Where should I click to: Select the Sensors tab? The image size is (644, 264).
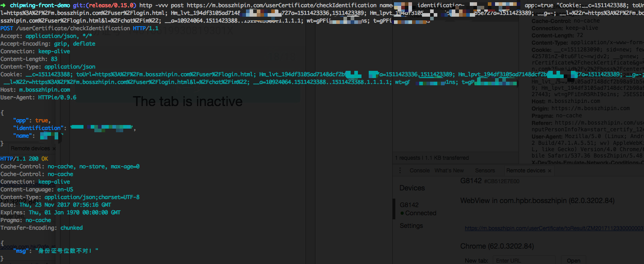click(x=485, y=171)
